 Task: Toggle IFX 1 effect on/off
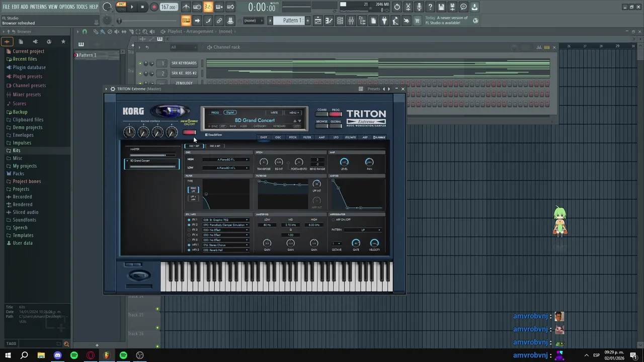(x=189, y=220)
